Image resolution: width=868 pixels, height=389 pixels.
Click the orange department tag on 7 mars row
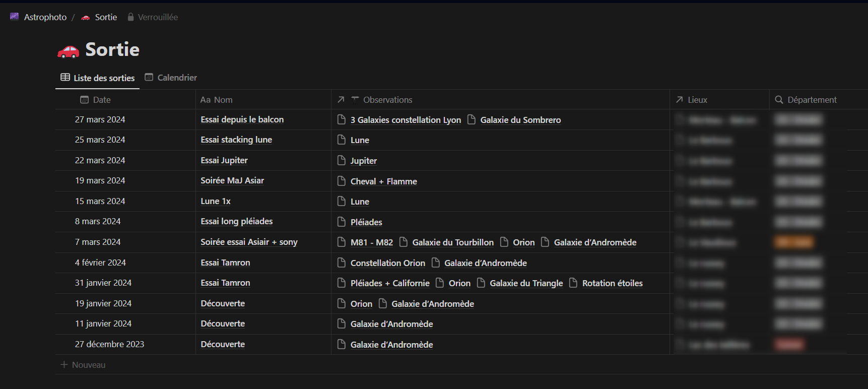pyautogui.click(x=793, y=242)
